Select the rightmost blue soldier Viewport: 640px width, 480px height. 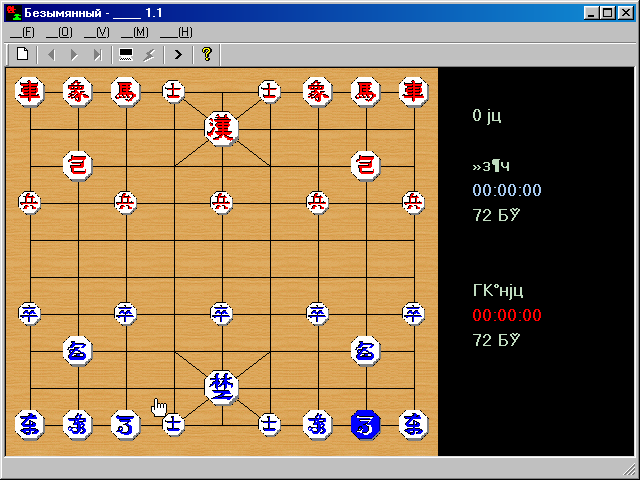(x=414, y=314)
